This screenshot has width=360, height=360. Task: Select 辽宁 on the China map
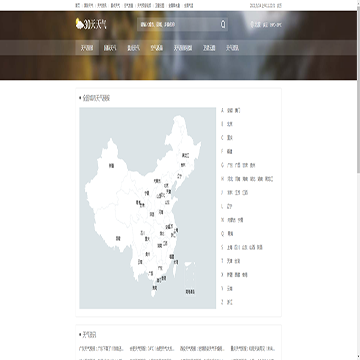(180, 175)
